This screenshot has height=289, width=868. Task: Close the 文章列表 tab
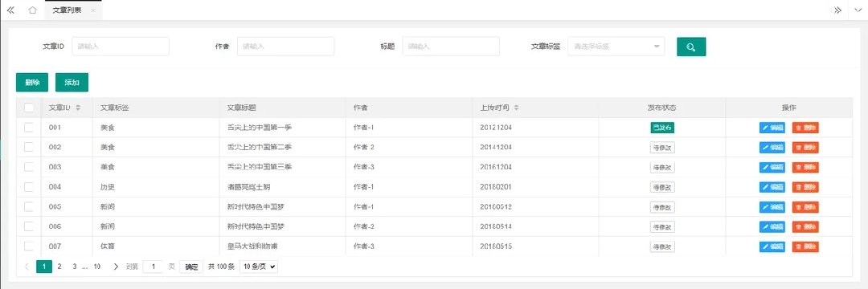(x=93, y=10)
